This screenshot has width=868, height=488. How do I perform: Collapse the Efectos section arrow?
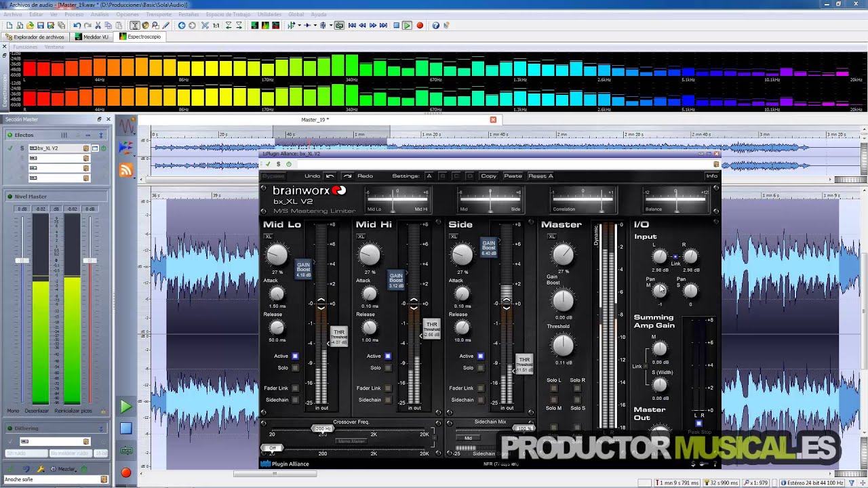pos(102,135)
